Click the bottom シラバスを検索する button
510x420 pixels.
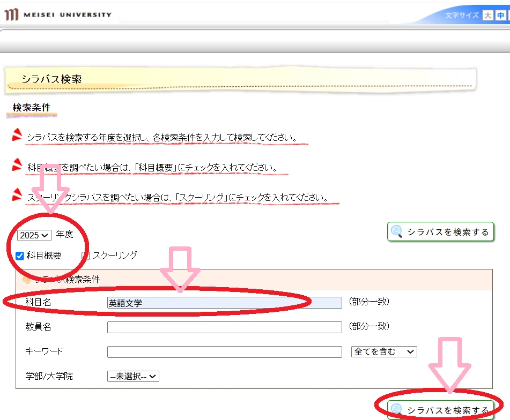pyautogui.click(x=441, y=410)
